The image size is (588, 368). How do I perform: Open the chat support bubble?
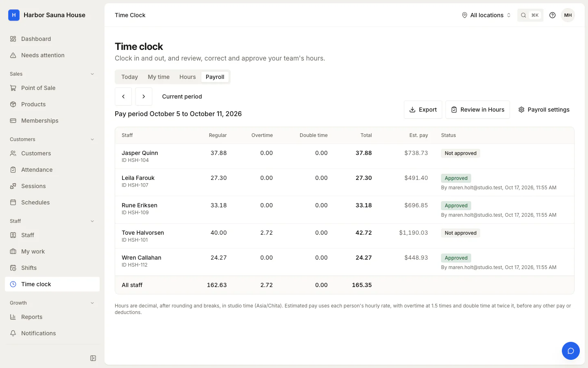pyautogui.click(x=571, y=351)
